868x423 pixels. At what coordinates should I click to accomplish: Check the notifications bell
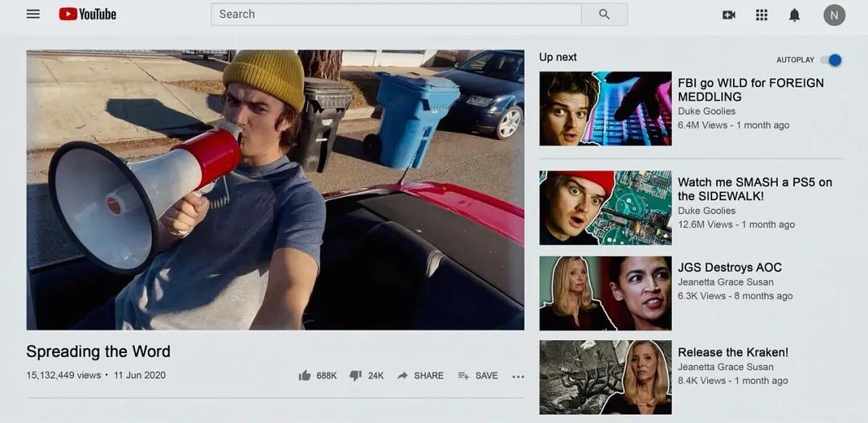pos(794,14)
